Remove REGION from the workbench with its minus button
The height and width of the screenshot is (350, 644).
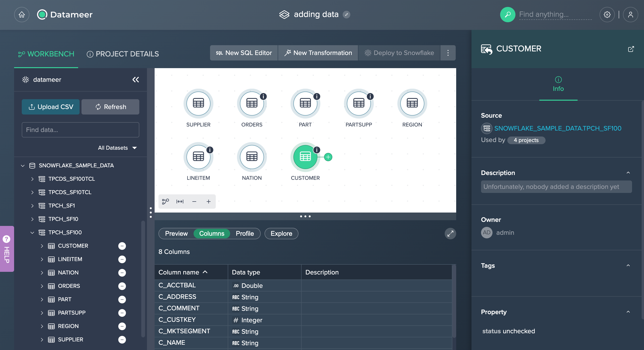pyautogui.click(x=122, y=326)
